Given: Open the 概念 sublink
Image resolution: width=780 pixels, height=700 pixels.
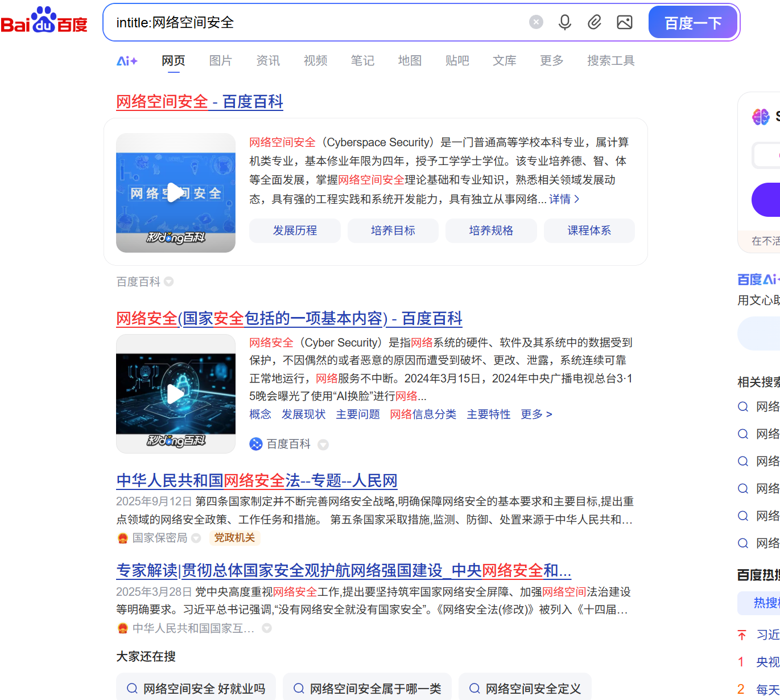Looking at the screenshot, I should (x=260, y=414).
